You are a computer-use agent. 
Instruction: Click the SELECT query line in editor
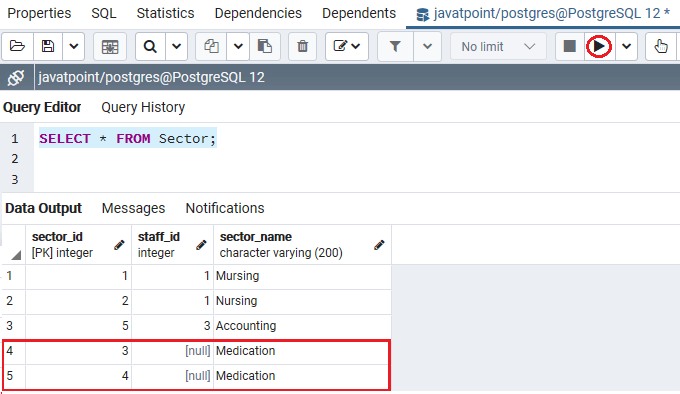pos(128,139)
